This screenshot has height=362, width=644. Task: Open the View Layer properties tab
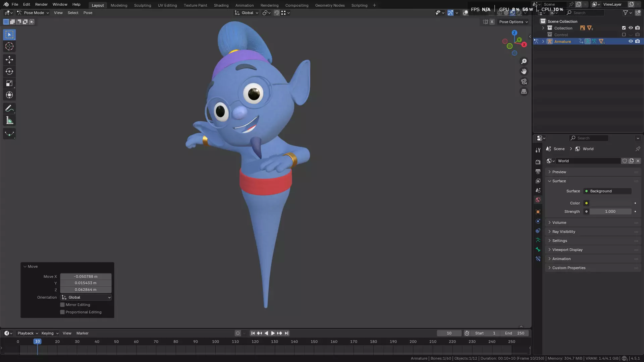pos(538,181)
